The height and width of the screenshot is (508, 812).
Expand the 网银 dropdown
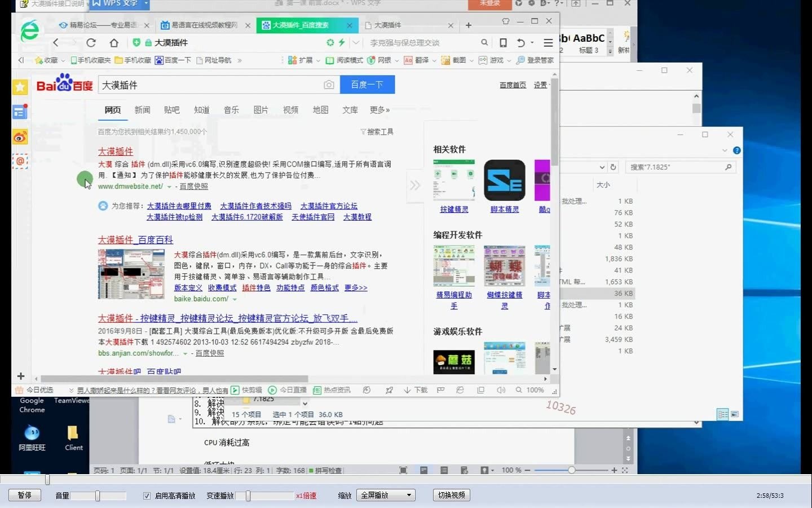397,60
